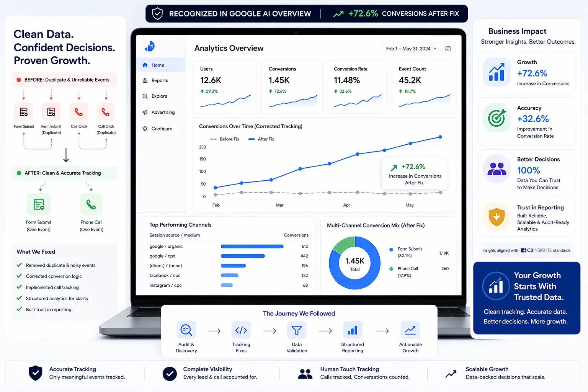Click the blue Form Submit legend dot
The image size is (588, 392).
pyautogui.click(x=391, y=250)
